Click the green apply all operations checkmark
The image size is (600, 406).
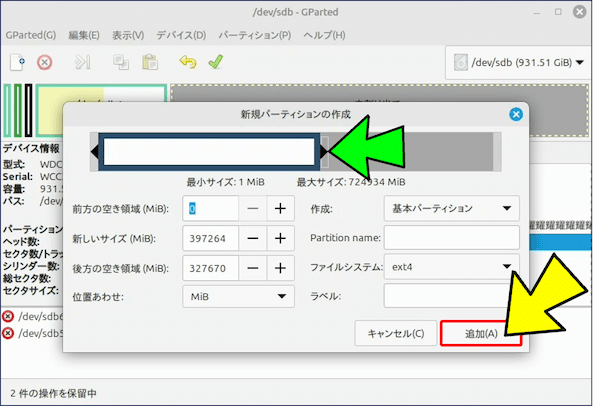[215, 62]
